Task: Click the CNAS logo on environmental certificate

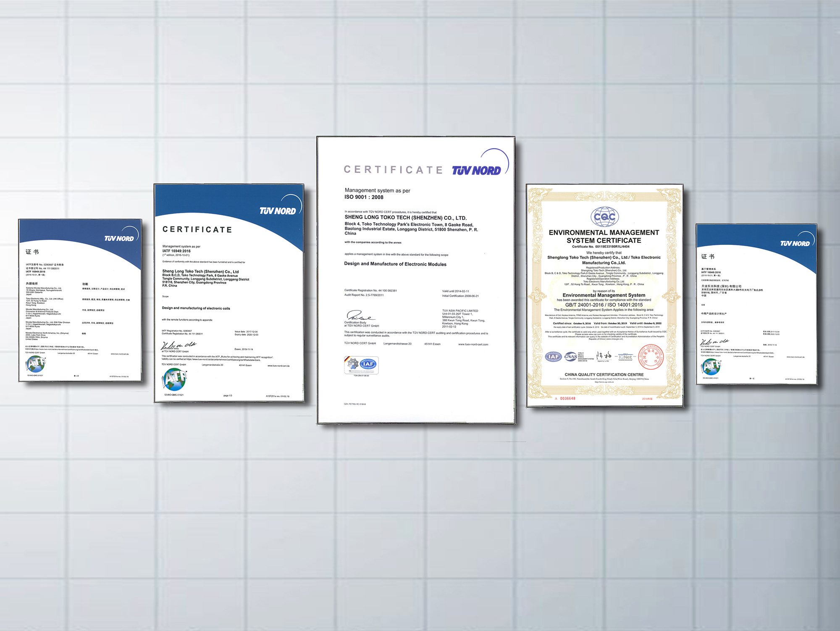Action: pyautogui.click(x=570, y=357)
